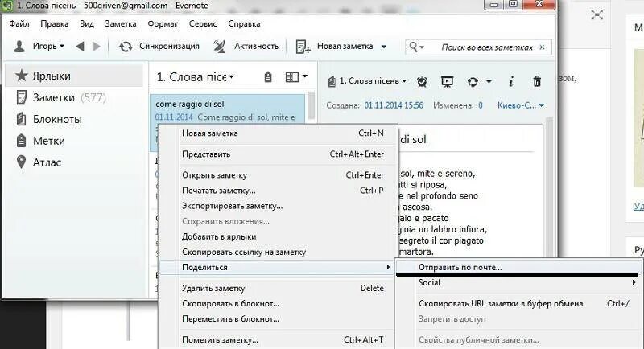Screen dimensions: 644x349
Task: Open the Справка menu
Action: point(245,24)
